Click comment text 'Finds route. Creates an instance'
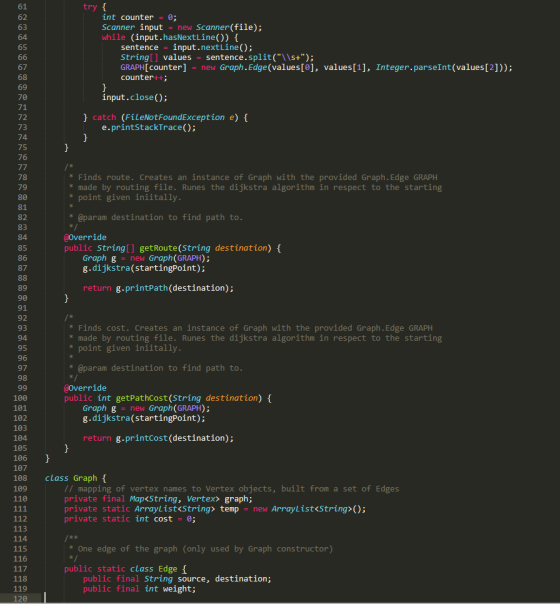 [x=151, y=178]
